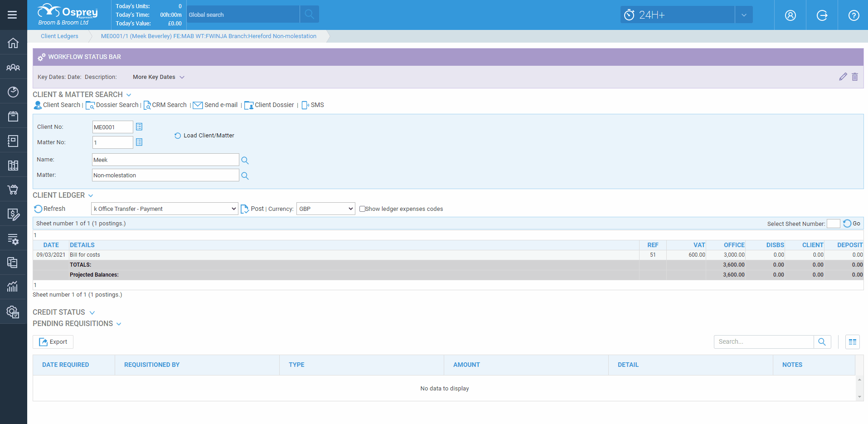Enable Show ledger expenses codes checkbox
Screen dimensions: 868x424
click(x=362, y=209)
